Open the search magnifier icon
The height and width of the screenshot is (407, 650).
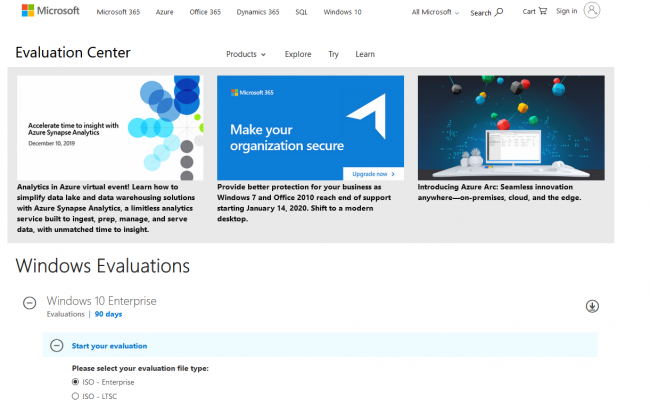(x=499, y=12)
